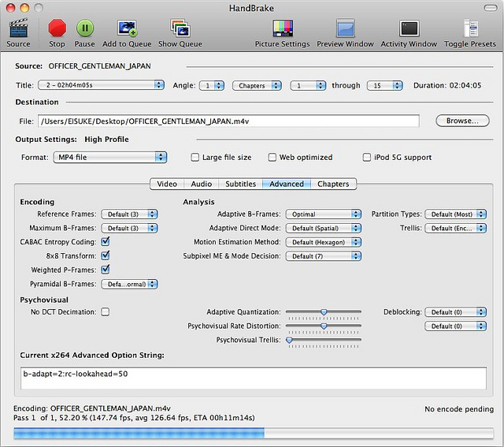Switch to the Subtitles tab
The height and width of the screenshot is (447, 504).
click(240, 184)
